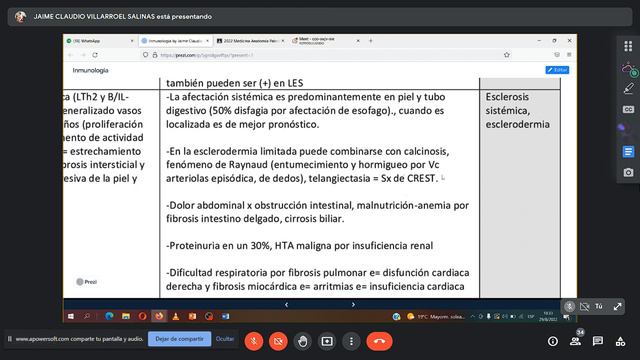This screenshot has height=360, width=640.
Task: Take screenshot with camera icon
Action: tap(628, 172)
